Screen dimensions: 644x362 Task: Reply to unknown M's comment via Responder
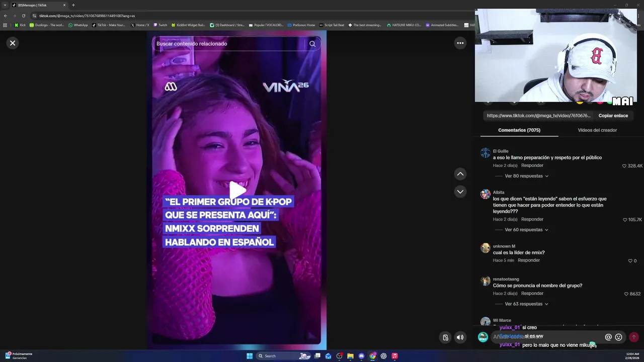coord(529,260)
